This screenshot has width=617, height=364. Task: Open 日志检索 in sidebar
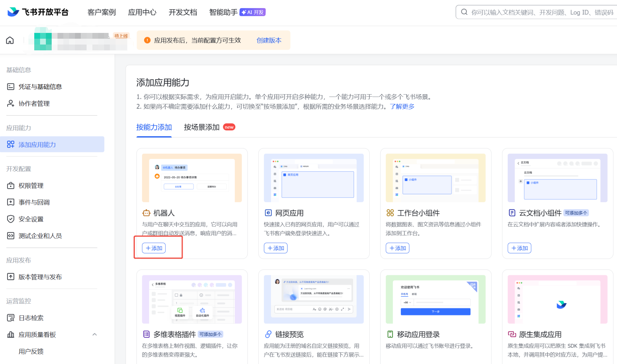pos(31,318)
